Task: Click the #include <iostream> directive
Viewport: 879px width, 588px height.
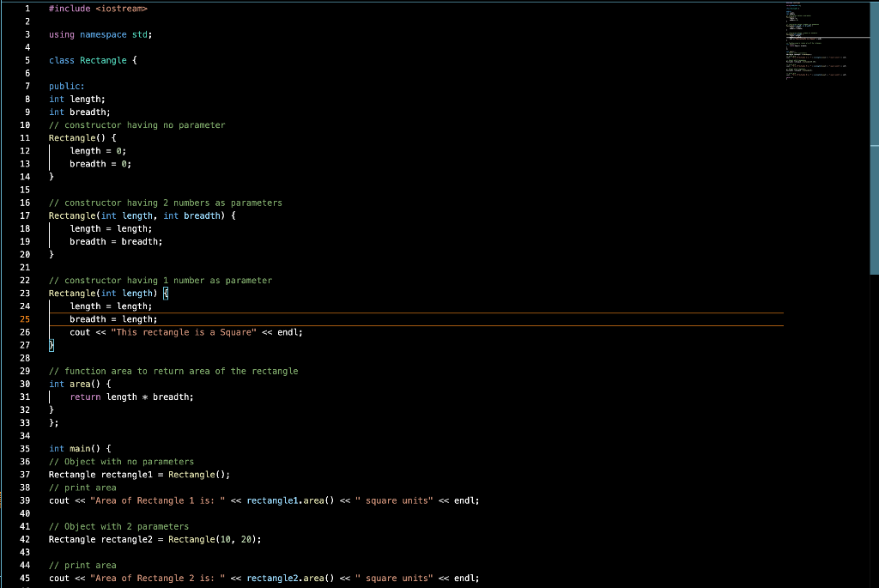Action: tap(98, 8)
